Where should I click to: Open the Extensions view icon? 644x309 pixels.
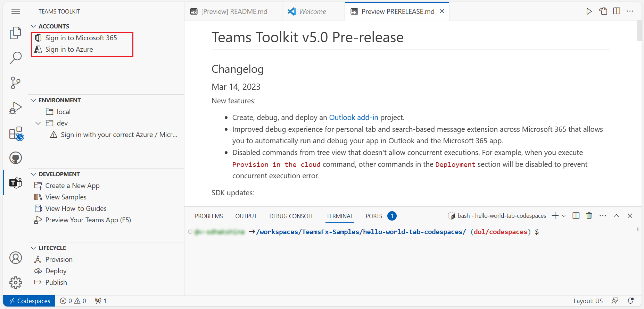pyautogui.click(x=16, y=133)
